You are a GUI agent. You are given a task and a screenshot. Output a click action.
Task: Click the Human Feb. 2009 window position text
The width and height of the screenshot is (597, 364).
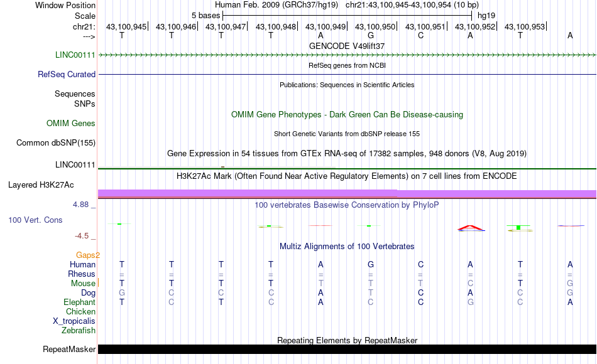pos(276,5)
